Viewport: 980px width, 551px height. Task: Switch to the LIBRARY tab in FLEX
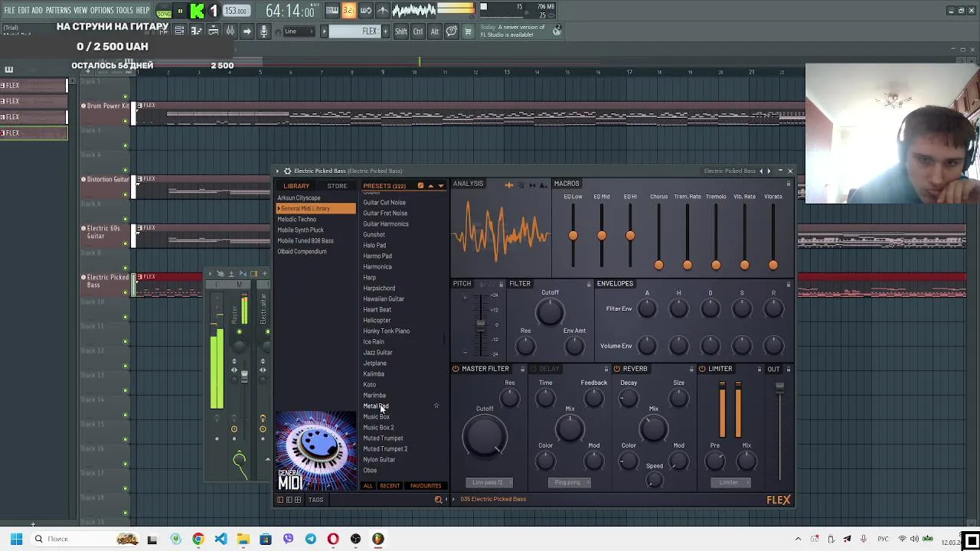click(296, 186)
